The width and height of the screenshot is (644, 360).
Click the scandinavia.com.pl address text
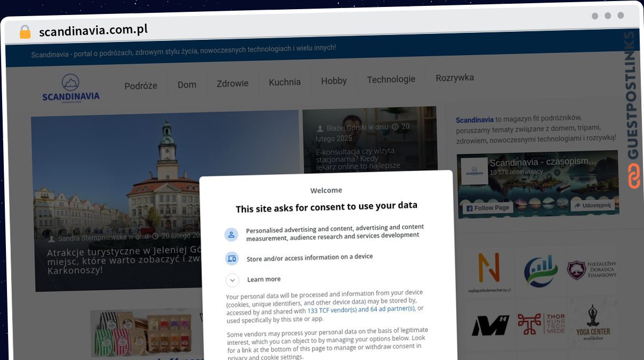(93, 30)
